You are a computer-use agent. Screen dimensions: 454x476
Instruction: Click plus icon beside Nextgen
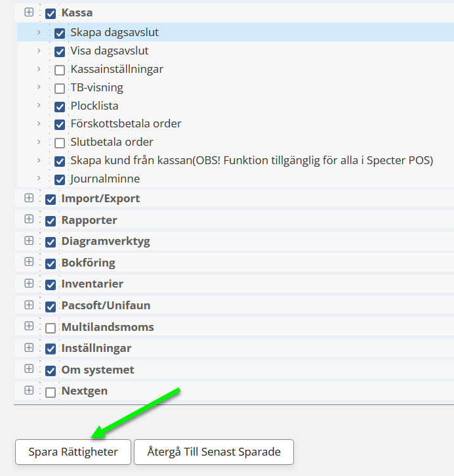(x=29, y=390)
